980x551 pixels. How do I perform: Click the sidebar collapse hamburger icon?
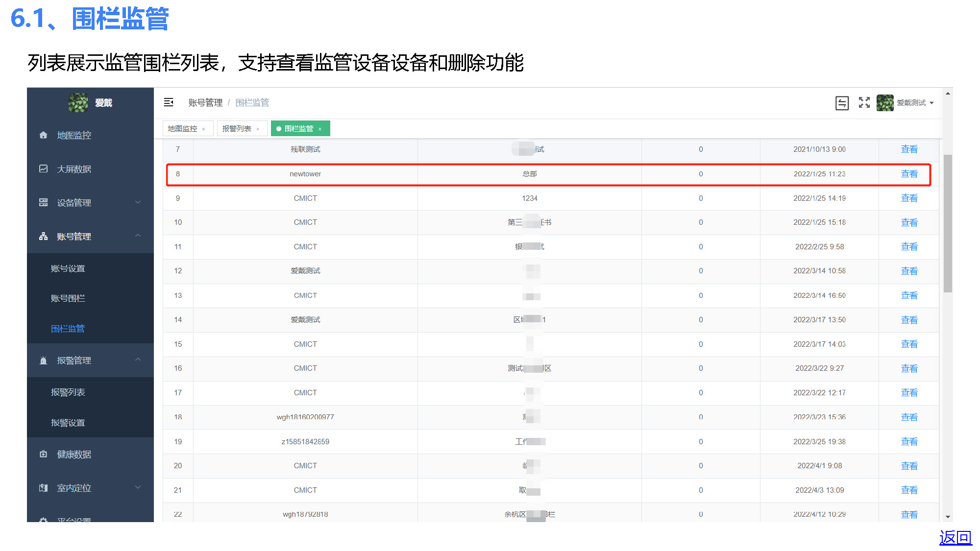point(169,102)
